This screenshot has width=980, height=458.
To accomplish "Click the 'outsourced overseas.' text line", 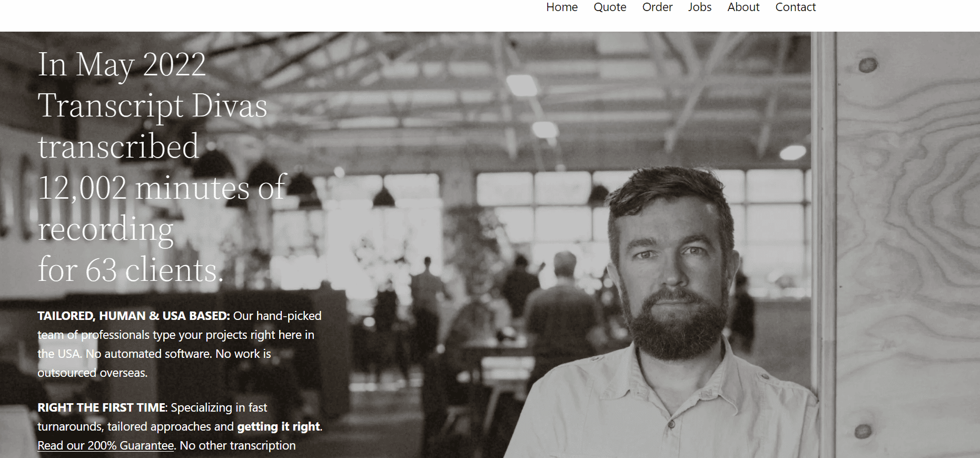I will (x=92, y=373).
